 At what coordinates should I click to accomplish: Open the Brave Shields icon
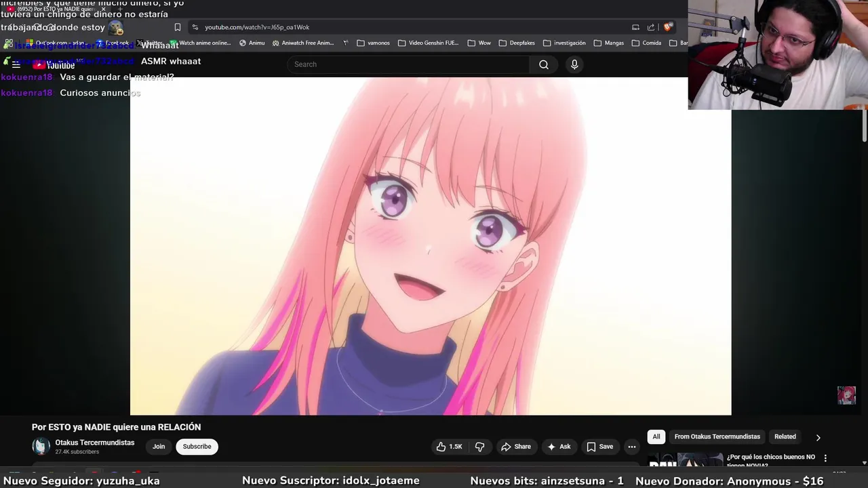pos(668,27)
